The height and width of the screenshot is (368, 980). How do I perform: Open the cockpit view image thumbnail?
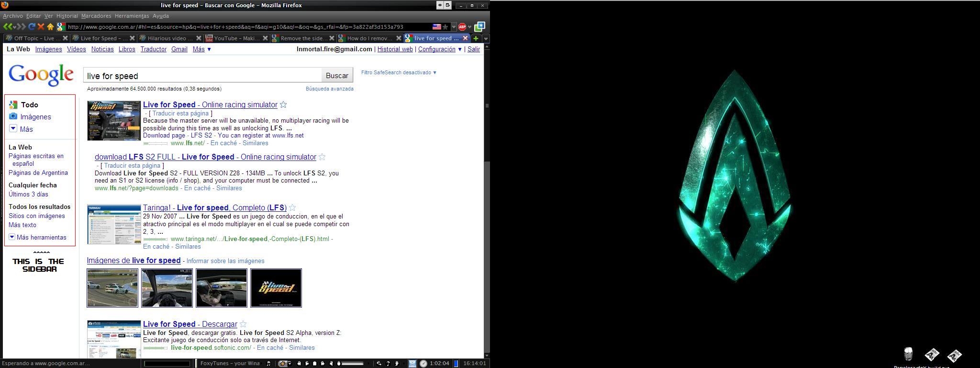167,288
